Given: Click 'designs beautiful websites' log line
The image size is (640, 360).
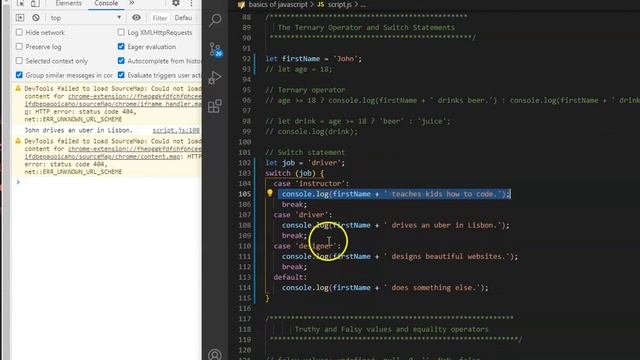Looking at the screenshot, I should click(400, 256).
